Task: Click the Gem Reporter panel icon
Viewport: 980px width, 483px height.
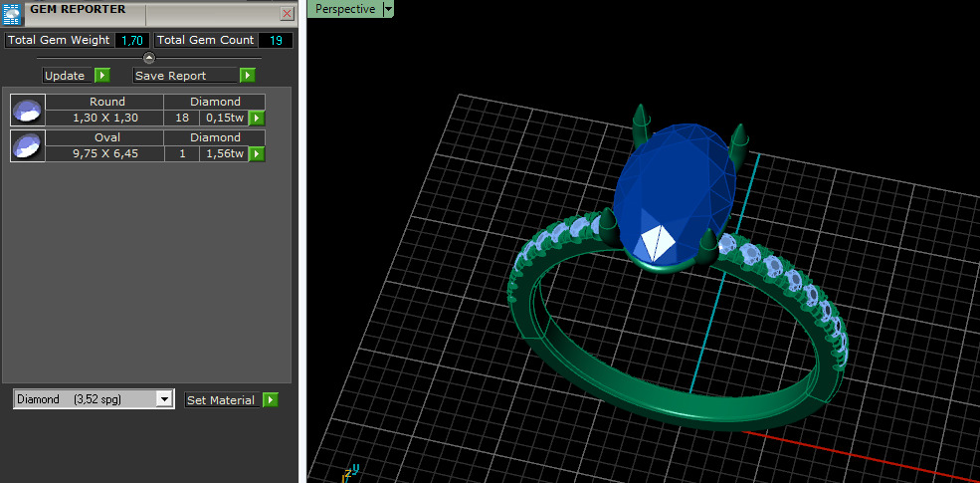Action: click(12, 12)
